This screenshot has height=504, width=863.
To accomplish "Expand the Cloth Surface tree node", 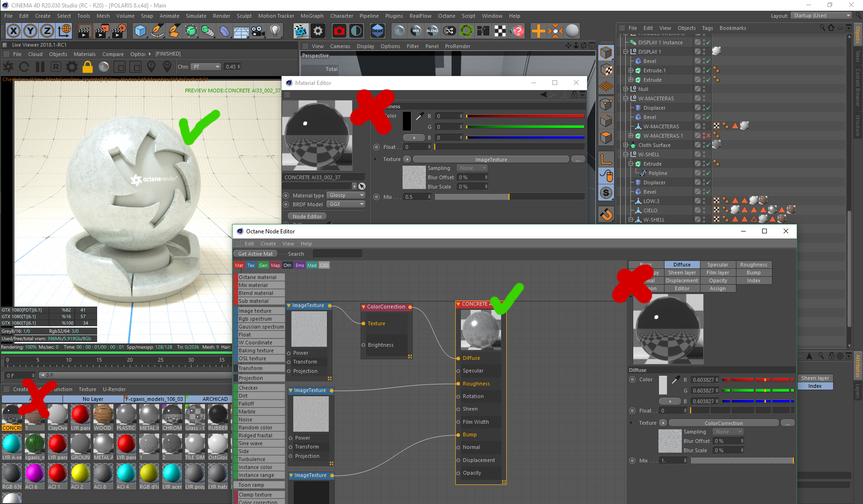I will 626,145.
